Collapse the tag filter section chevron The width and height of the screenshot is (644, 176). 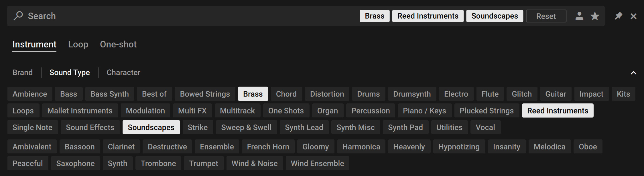633,73
